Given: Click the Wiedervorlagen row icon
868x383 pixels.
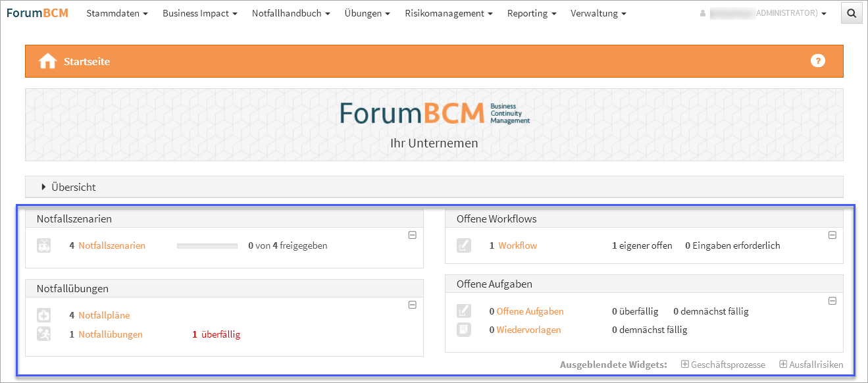Looking at the screenshot, I should point(464,330).
